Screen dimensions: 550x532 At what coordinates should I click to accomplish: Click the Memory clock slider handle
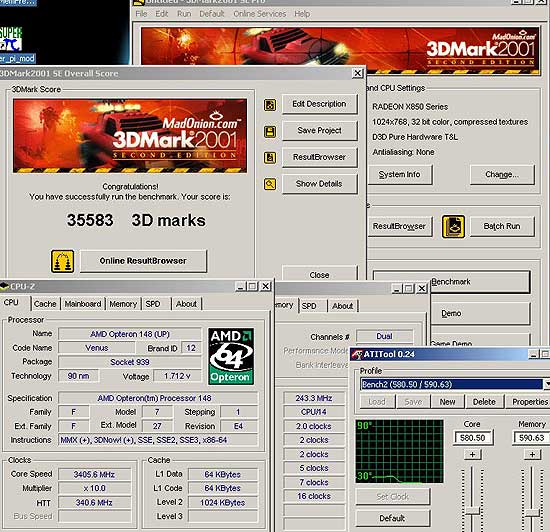coord(532,513)
